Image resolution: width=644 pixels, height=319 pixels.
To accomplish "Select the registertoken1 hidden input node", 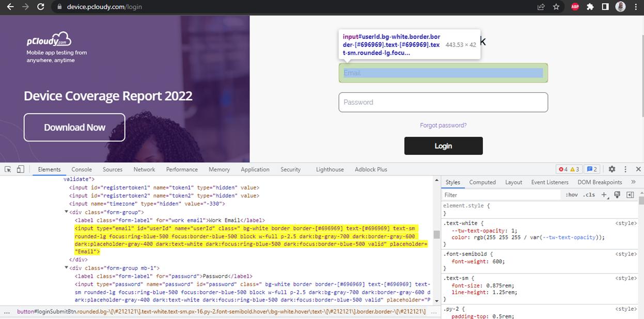I will [164, 187].
